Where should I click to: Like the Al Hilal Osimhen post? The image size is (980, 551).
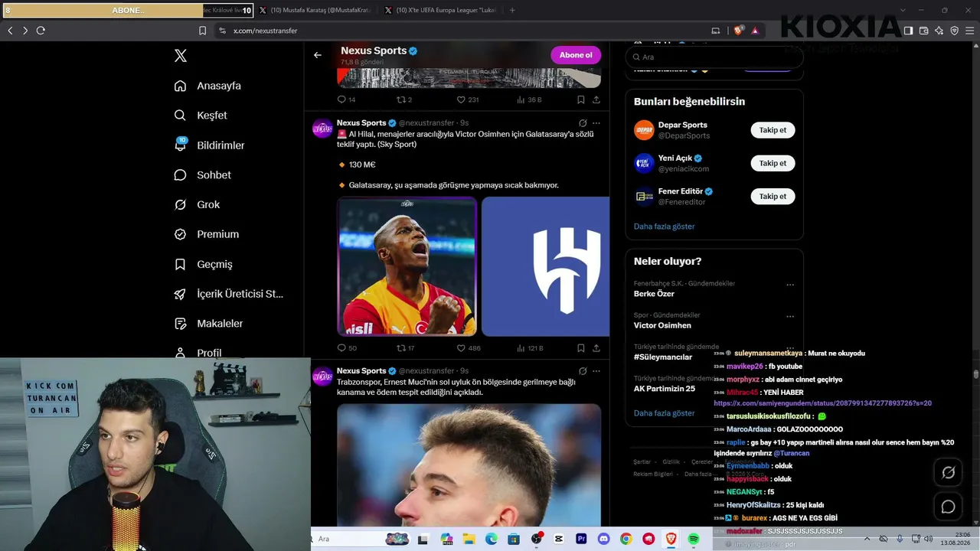click(x=469, y=348)
